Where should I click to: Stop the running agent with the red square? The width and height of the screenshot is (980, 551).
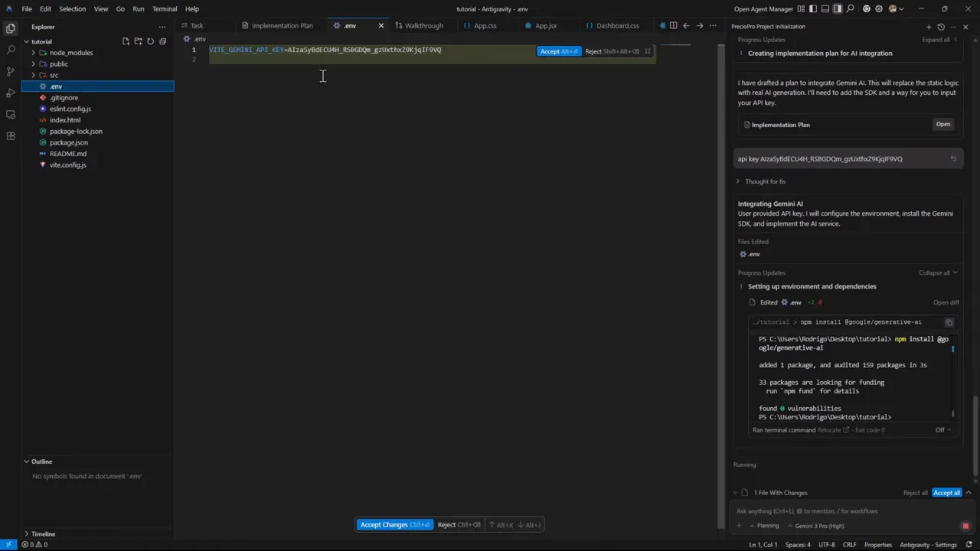tap(965, 526)
